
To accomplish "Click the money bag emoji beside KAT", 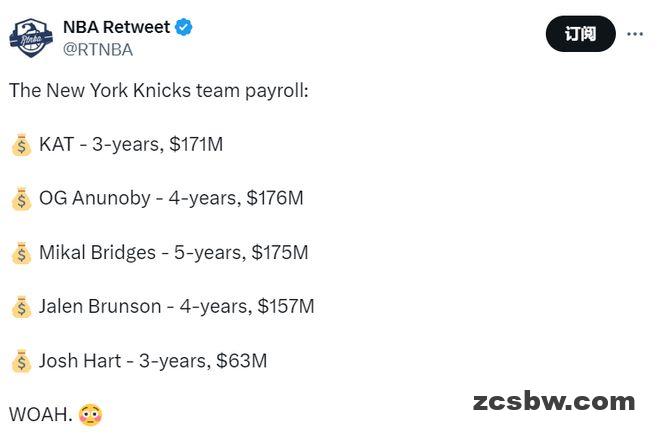I will (x=21, y=145).
